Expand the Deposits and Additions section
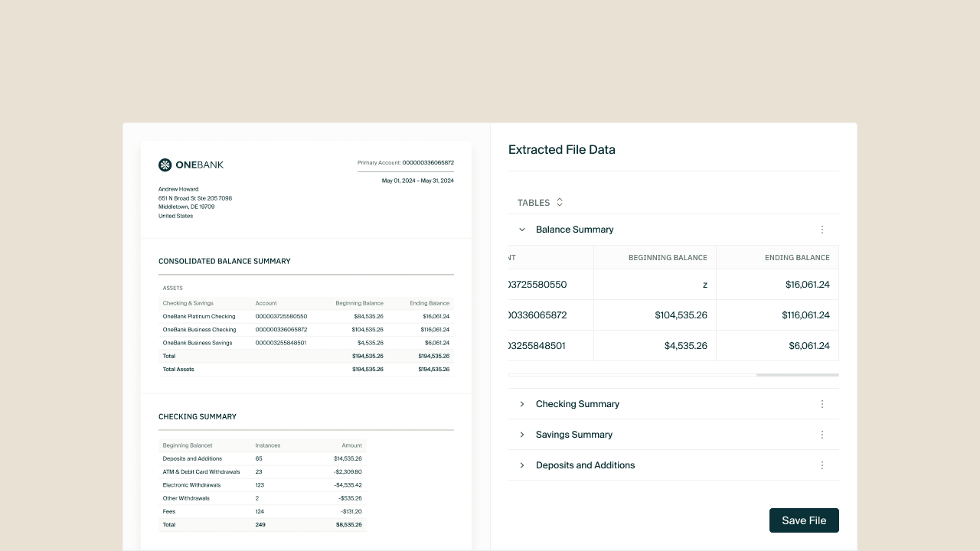980x551 pixels. pos(522,465)
